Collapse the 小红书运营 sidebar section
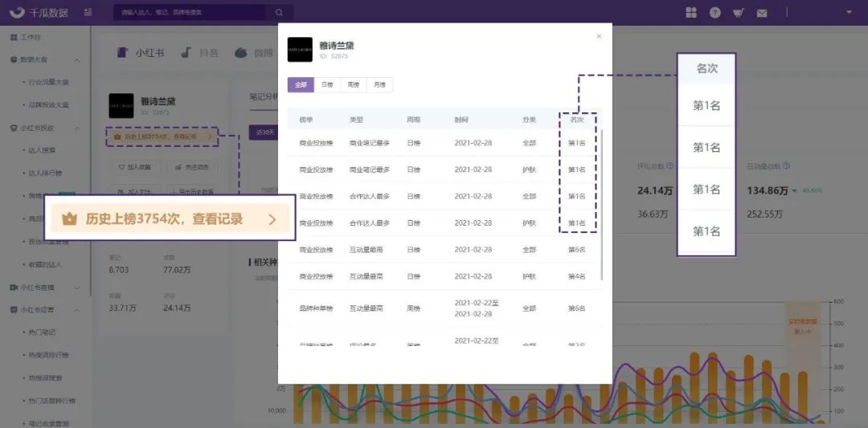This screenshot has height=428, width=868. point(77,310)
